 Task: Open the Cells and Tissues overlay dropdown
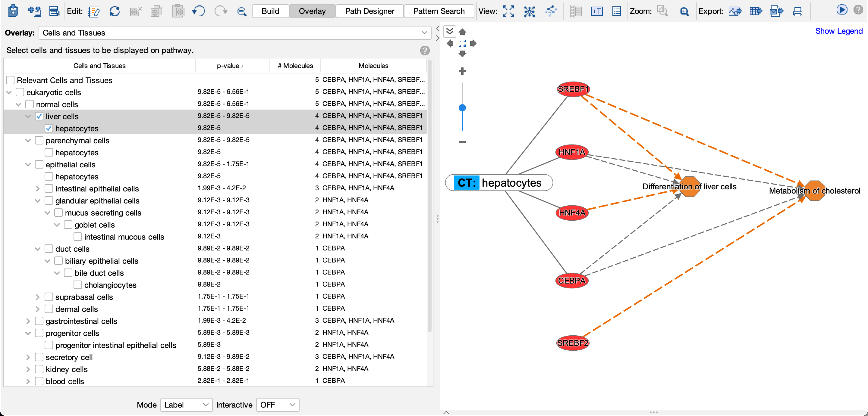[x=235, y=33]
